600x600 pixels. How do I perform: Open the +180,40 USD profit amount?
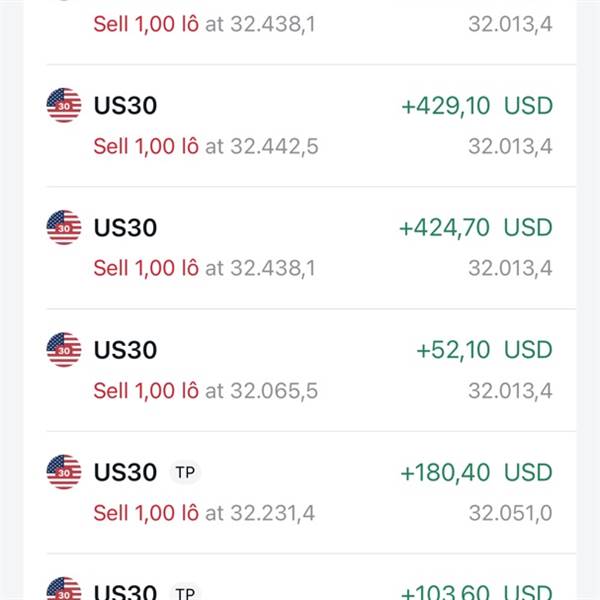476,472
